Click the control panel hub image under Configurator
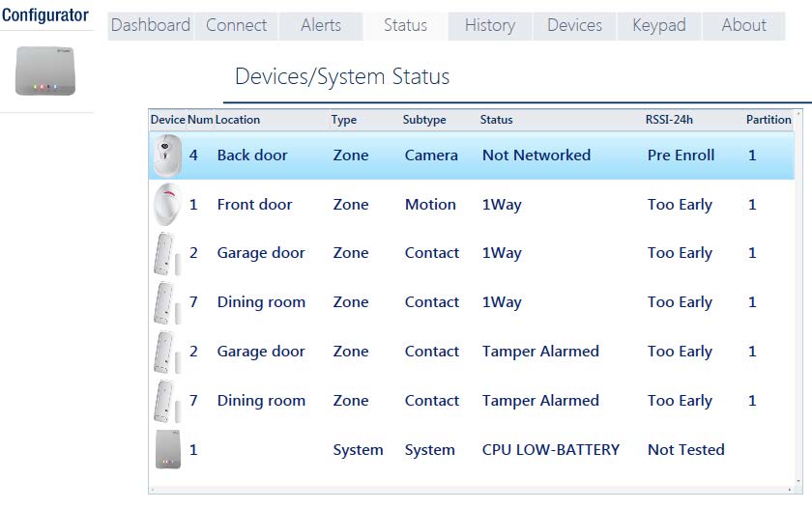This screenshot has height=509, width=812. coord(45,71)
